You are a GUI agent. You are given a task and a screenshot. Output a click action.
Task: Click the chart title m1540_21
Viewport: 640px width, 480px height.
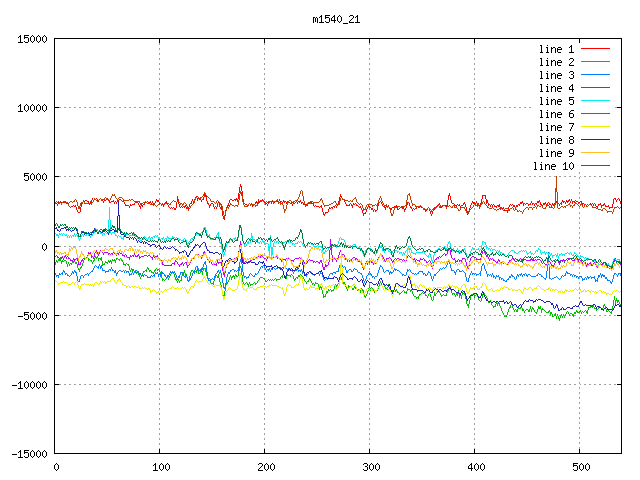(336, 19)
